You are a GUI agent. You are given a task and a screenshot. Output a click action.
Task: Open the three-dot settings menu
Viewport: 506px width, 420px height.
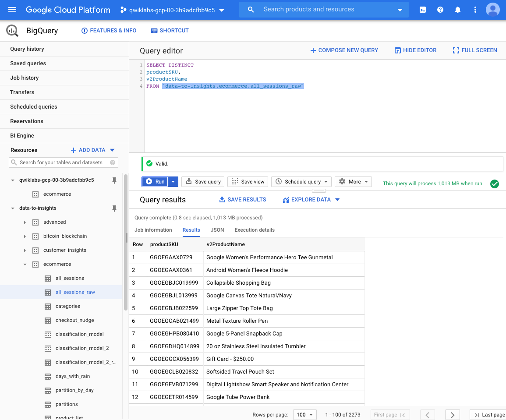475,10
